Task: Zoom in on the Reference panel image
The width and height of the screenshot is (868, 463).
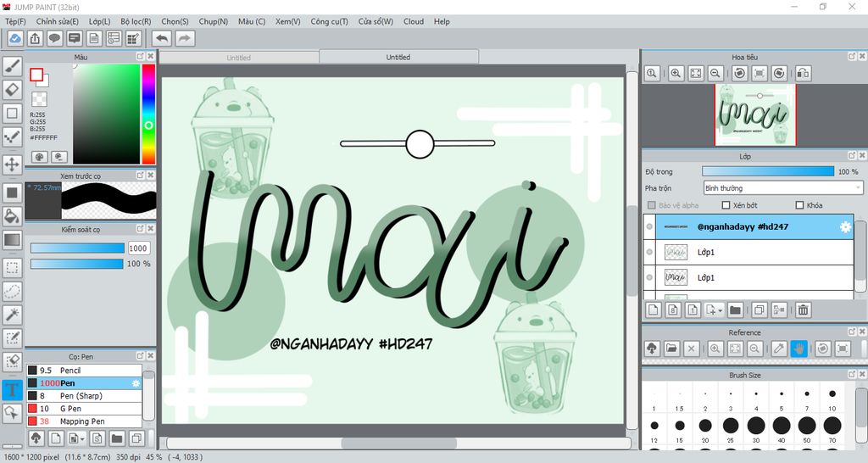Action: [x=715, y=349]
